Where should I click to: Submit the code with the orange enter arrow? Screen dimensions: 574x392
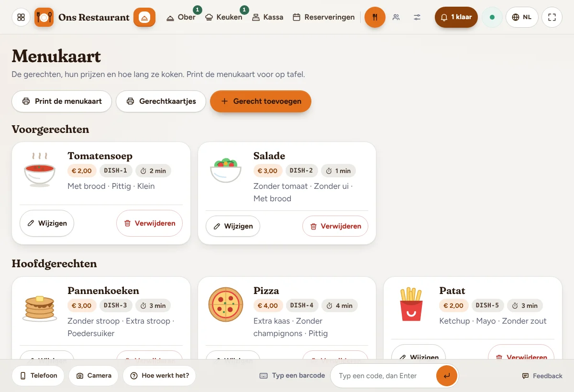click(447, 376)
